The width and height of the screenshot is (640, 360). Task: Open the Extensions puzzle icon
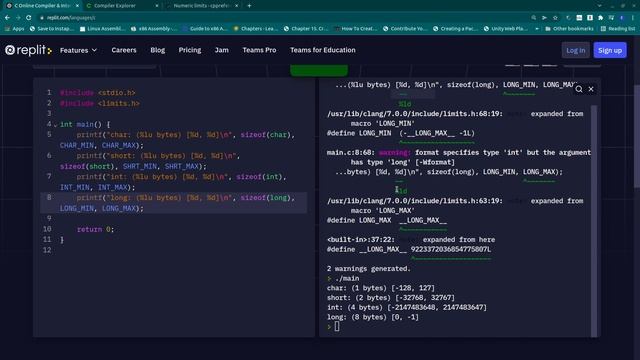600,18
